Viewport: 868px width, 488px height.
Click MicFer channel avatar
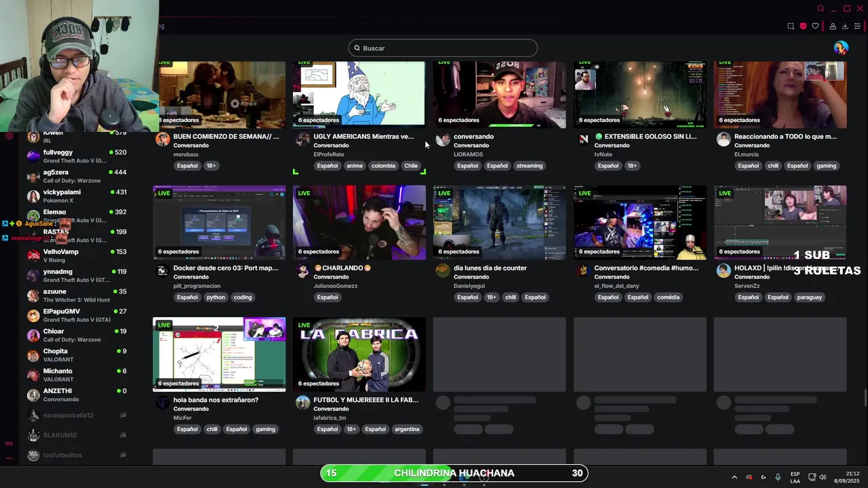162,403
